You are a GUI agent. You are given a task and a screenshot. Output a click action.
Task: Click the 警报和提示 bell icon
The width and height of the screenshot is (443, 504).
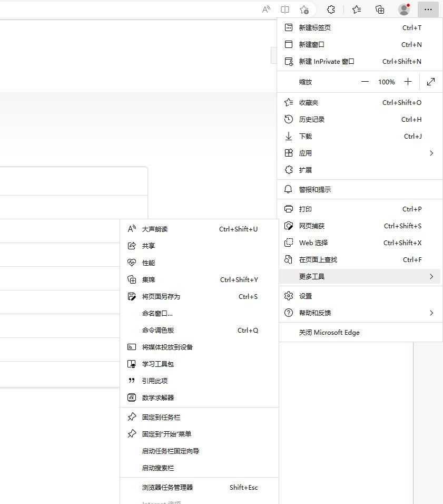tap(288, 189)
